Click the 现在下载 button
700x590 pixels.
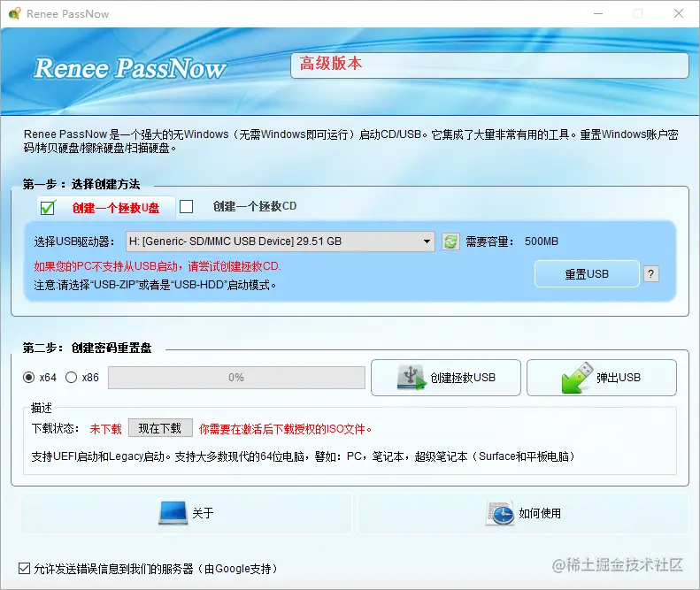tap(160, 428)
